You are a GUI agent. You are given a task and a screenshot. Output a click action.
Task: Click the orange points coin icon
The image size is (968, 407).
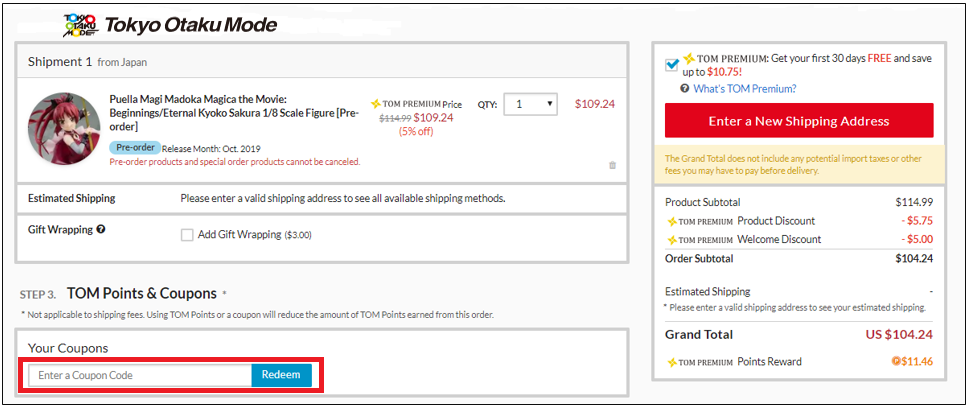895,361
